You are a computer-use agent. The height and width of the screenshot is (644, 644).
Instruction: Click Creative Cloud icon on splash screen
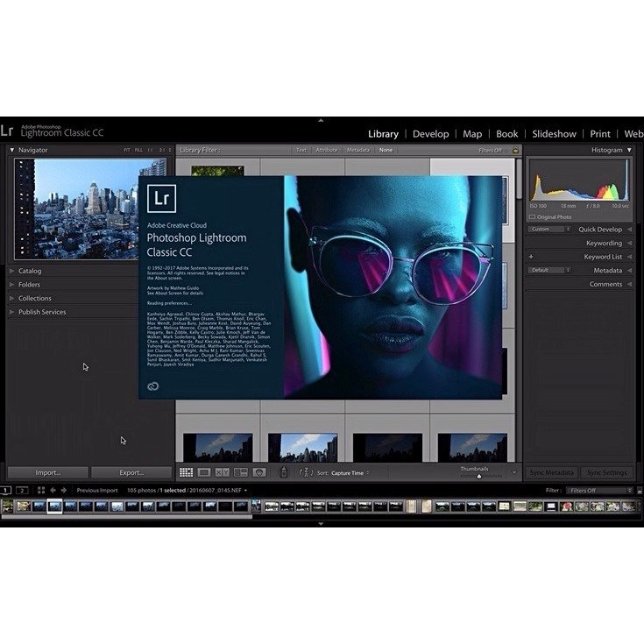[153, 386]
